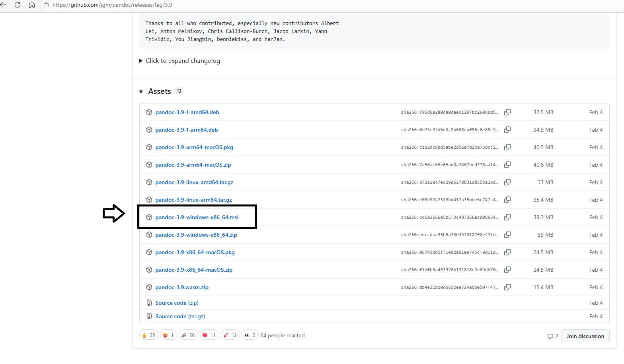Copy sha256 hash for pandoc-3.9-windows-x86_64.msi
The height and width of the screenshot is (364, 624).
507,217
